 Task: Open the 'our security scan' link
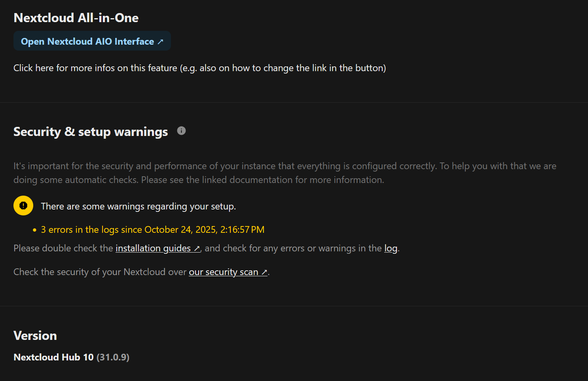[x=223, y=272]
